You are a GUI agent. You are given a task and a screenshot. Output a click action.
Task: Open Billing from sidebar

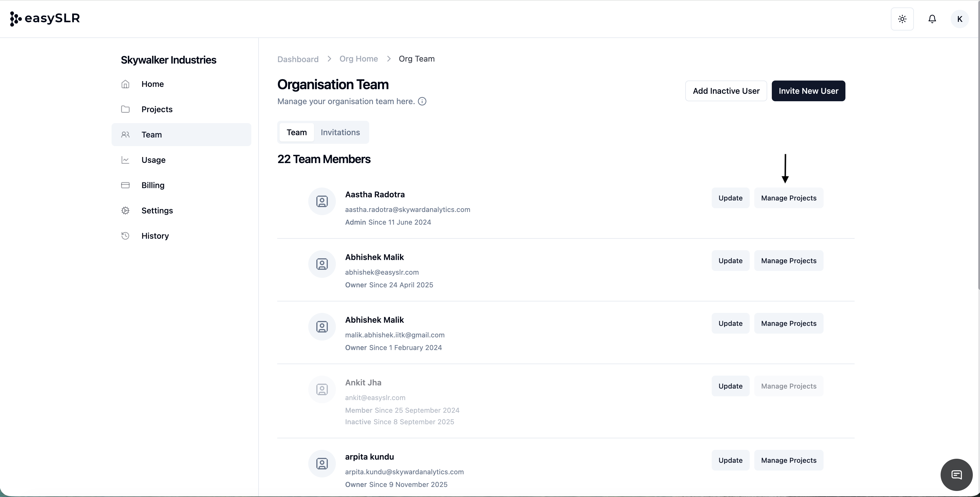coord(153,185)
